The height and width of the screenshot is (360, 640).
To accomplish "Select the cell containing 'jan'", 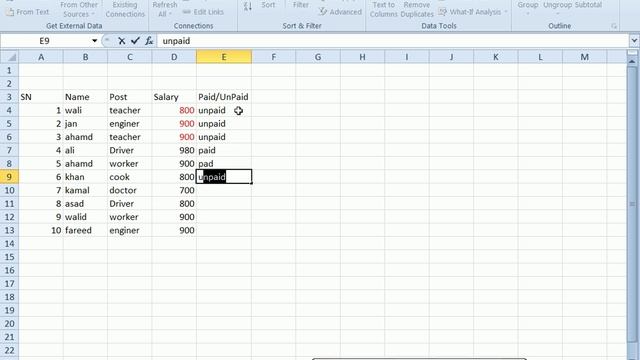I will coord(85,124).
